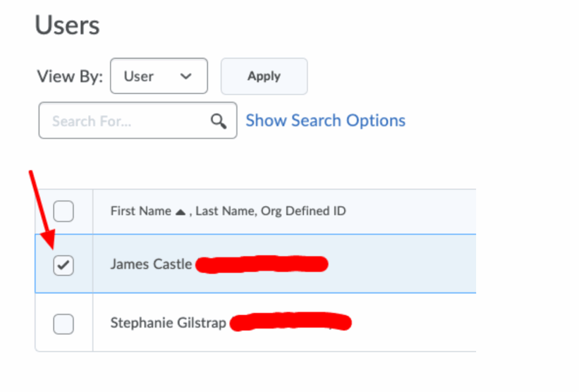Sort the list by Last Name
Image resolution: width=579 pixels, height=392 pixels.
(x=218, y=211)
